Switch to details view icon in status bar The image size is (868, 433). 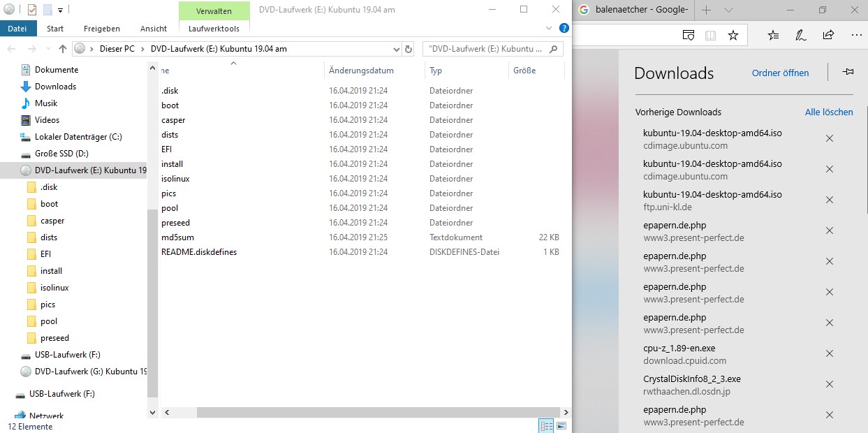click(x=547, y=426)
